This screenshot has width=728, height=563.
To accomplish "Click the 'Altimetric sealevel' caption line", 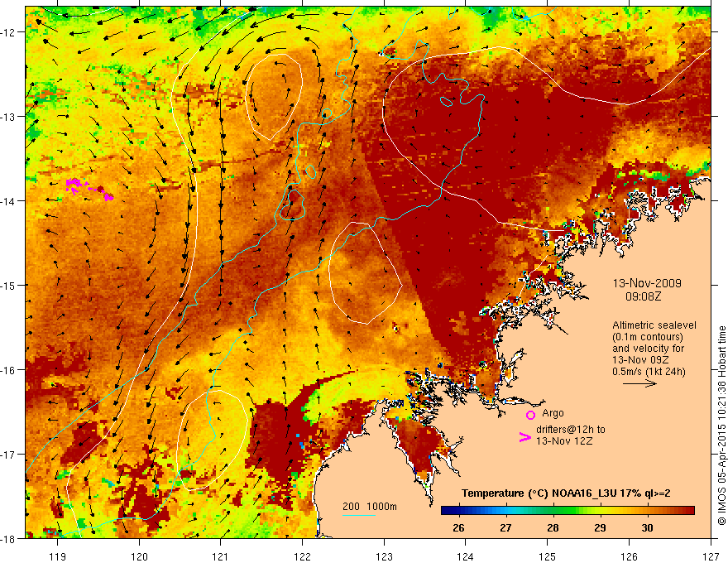I will 654,325.
